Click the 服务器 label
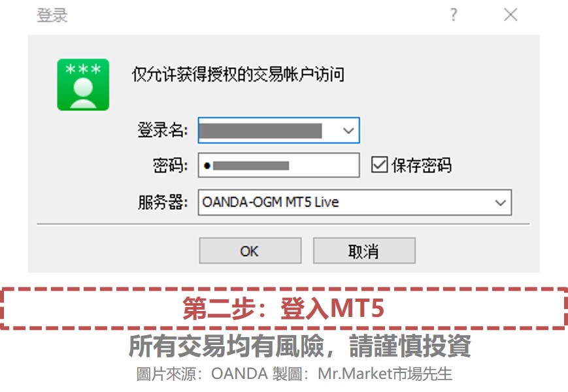Image resolution: width=568 pixels, height=392 pixels. (163, 202)
